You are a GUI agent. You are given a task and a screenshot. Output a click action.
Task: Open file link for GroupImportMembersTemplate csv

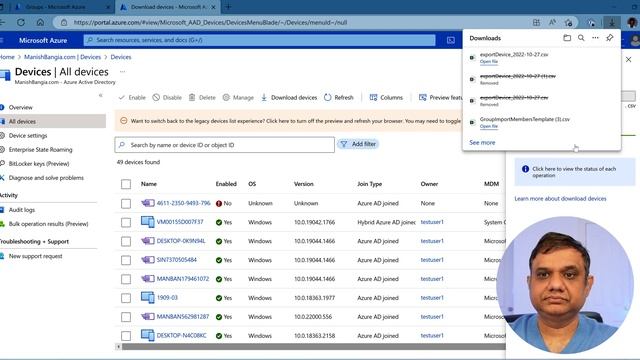click(x=489, y=127)
